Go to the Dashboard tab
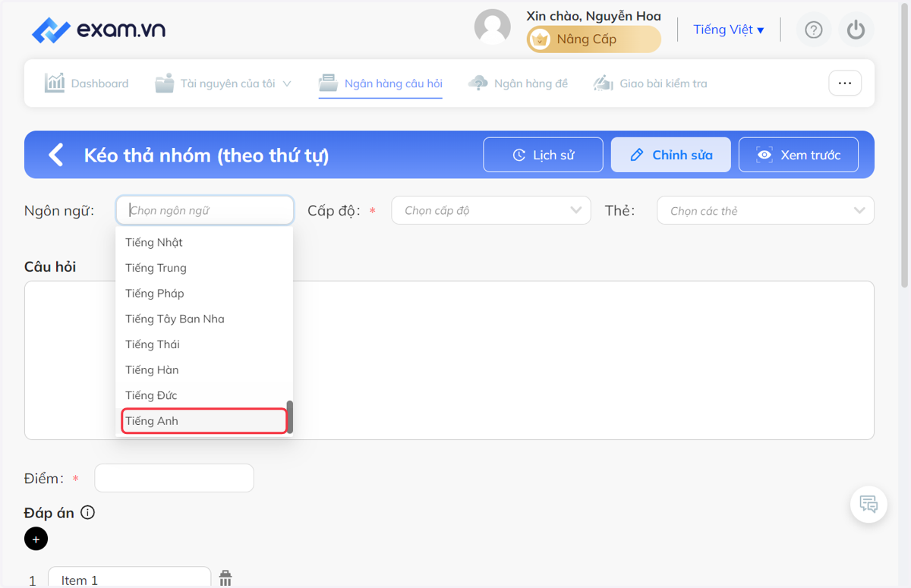This screenshot has width=911, height=588. [x=87, y=83]
